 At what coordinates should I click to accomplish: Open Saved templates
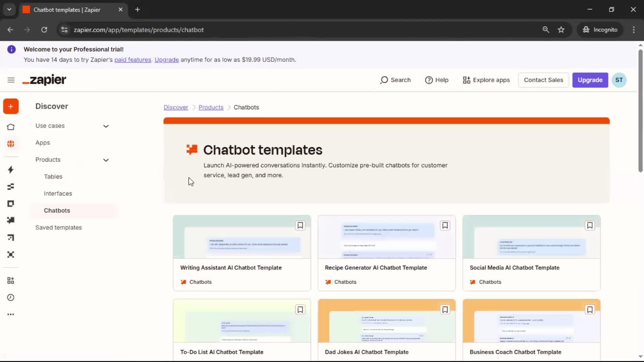[59, 228]
